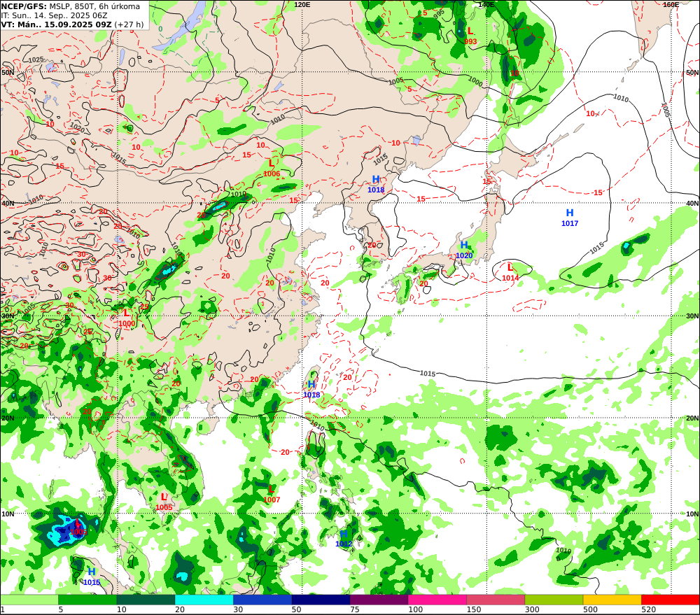Click the low pressure label '993'

(x=470, y=41)
